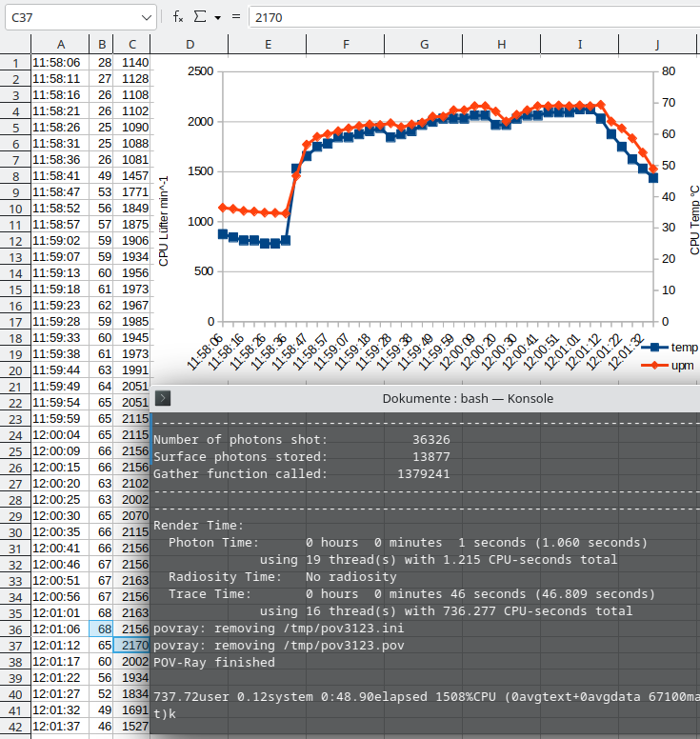Select column E header
Image resolution: width=700 pixels, height=739 pixels.
pyautogui.click(x=268, y=45)
